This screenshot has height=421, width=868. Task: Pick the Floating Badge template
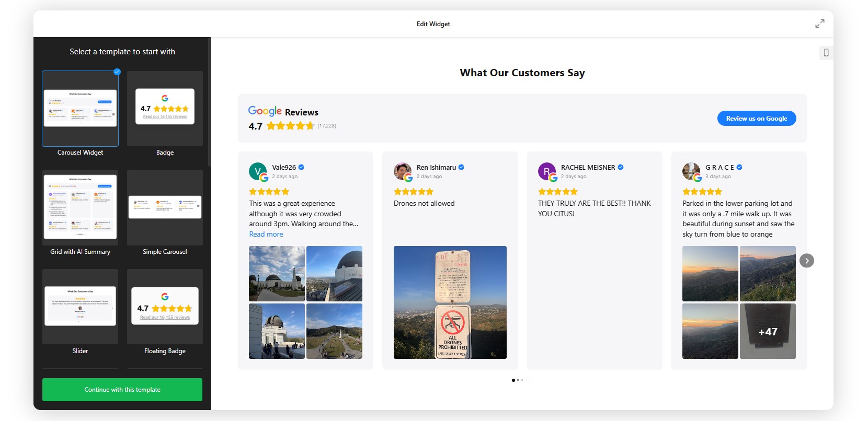pyautogui.click(x=165, y=307)
